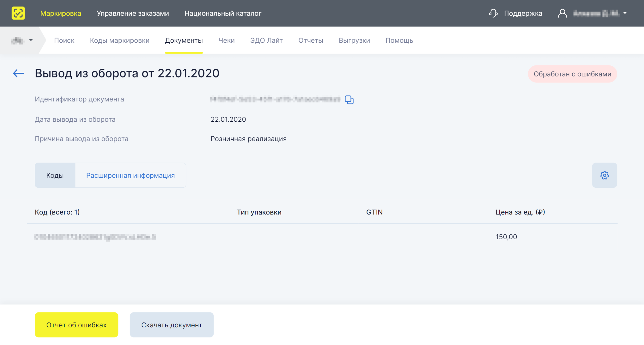Viewport: 644px width, 345px height.
Task: Click the yellow Честный знак logo icon
Action: pos(18,13)
